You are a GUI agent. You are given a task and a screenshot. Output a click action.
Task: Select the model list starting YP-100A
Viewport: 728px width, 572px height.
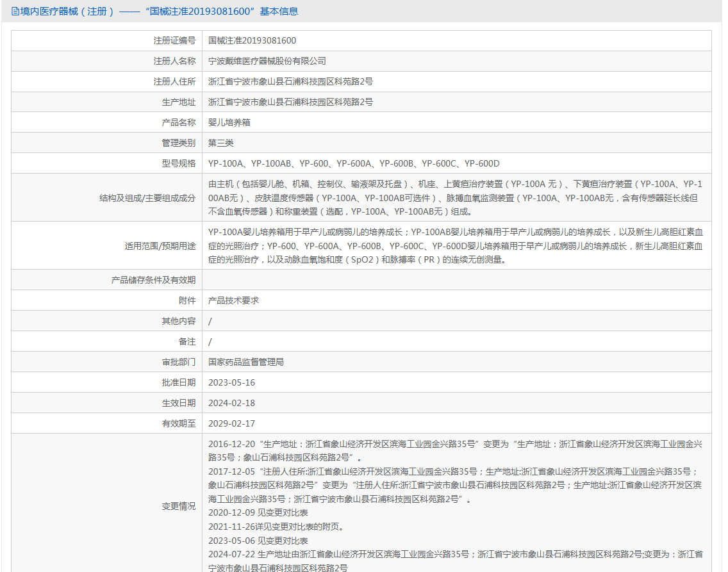pyautogui.click(x=354, y=163)
